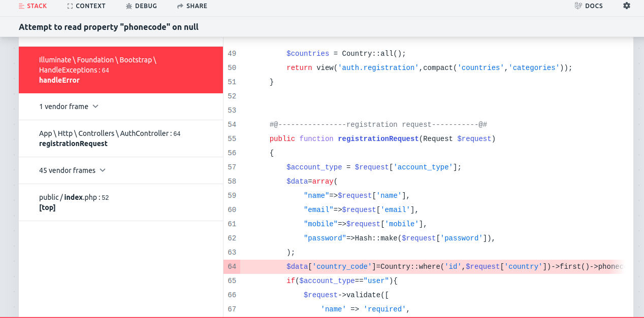This screenshot has height=318, width=644.
Task: Click the error message about phonecode on null
Action: (x=109, y=27)
